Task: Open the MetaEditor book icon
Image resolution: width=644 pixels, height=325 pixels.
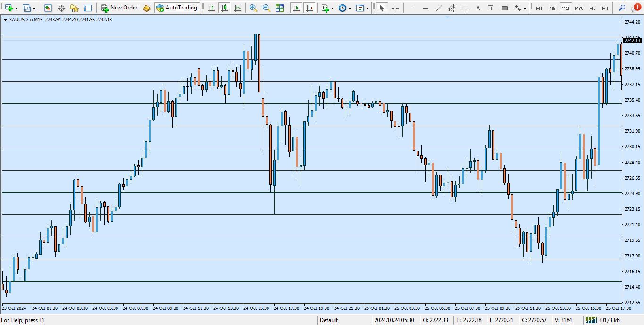Action: (x=147, y=8)
